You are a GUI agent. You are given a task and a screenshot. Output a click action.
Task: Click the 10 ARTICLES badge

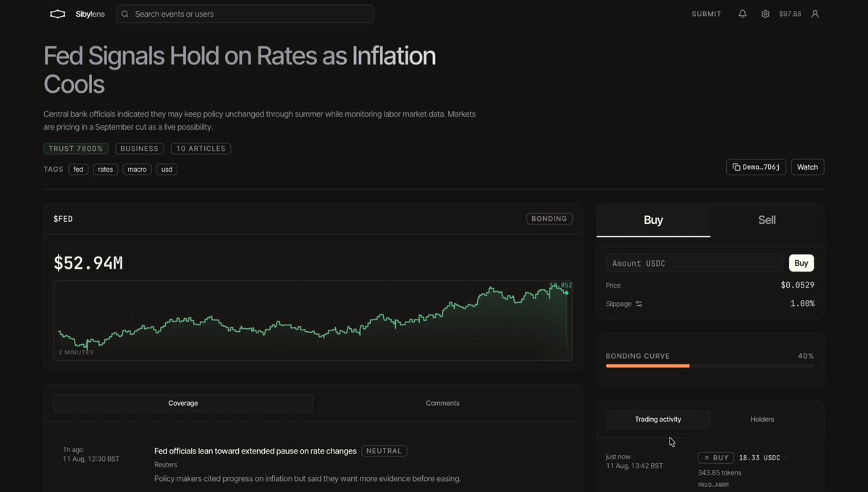(x=201, y=149)
